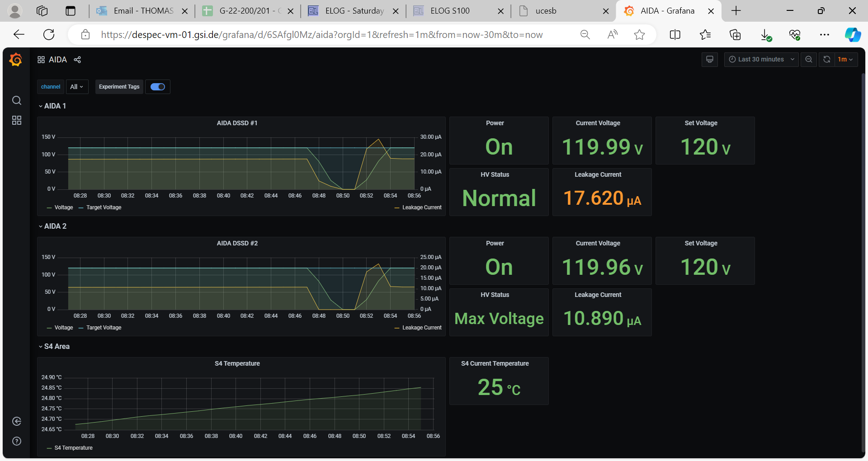Image resolution: width=868 pixels, height=461 pixels.
Task: Open the Last 30 minutes time picker
Action: [x=761, y=59]
